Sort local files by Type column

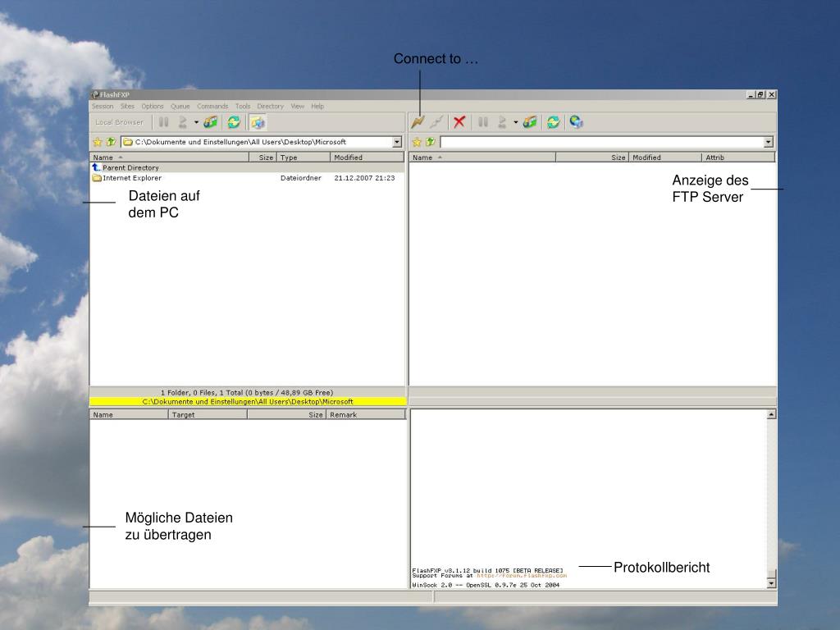(x=304, y=157)
